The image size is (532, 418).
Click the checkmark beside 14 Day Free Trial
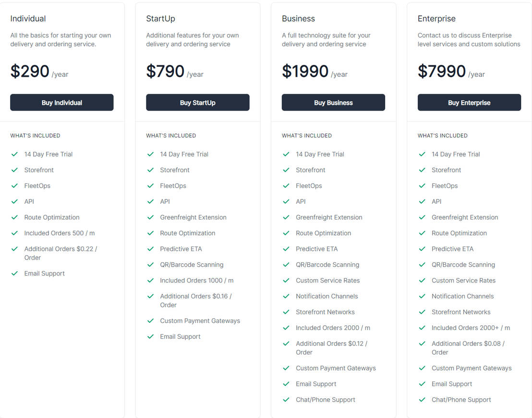(14, 154)
